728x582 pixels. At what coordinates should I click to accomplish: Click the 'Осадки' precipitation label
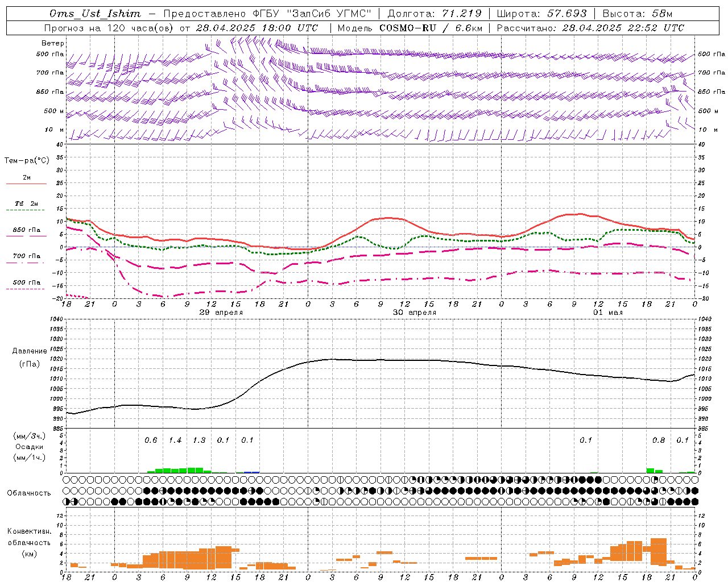pyautogui.click(x=28, y=447)
